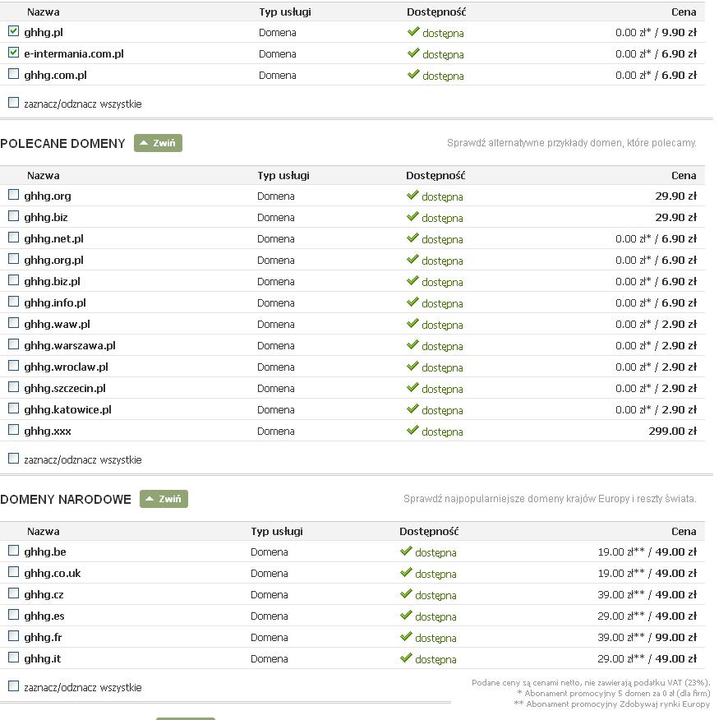
Task: Click the green availability checkmark for ghhg.pl
Action: (413, 31)
